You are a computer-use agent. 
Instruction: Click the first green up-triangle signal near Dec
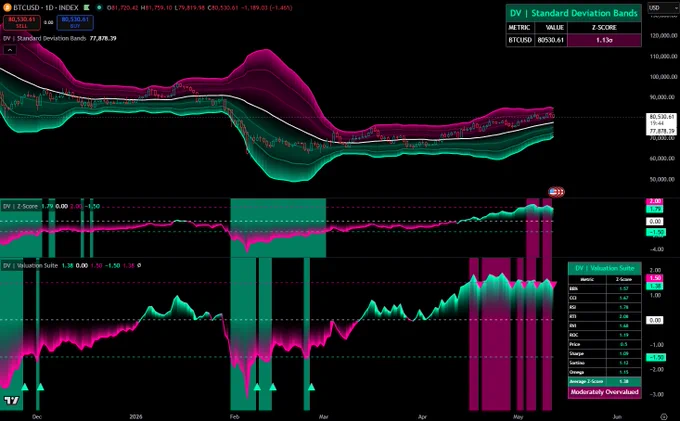click(x=25, y=387)
